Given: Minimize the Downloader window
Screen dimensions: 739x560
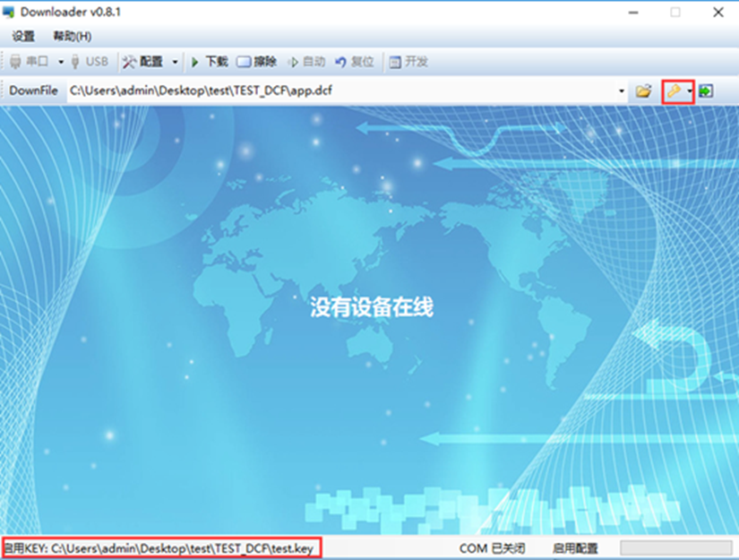Looking at the screenshot, I should click(x=633, y=13).
